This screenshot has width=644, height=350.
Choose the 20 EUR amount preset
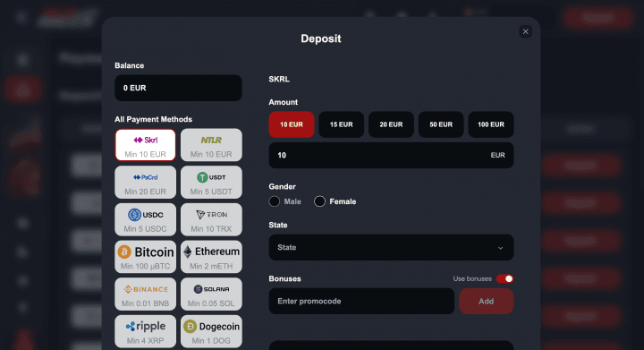pyautogui.click(x=391, y=124)
